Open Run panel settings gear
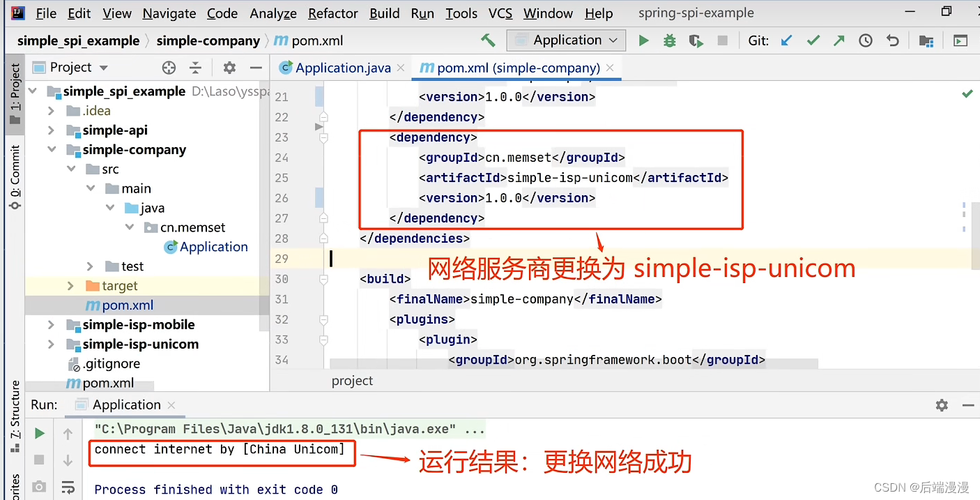The width and height of the screenshot is (980, 500). (942, 405)
